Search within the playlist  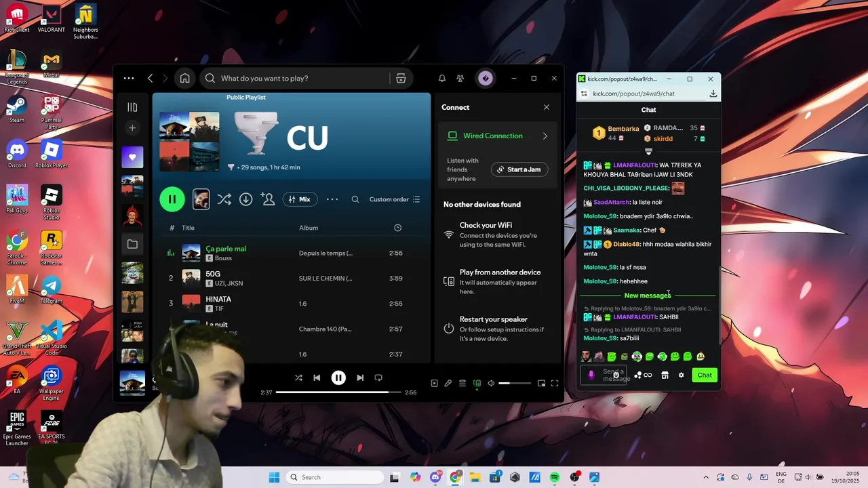click(x=355, y=199)
